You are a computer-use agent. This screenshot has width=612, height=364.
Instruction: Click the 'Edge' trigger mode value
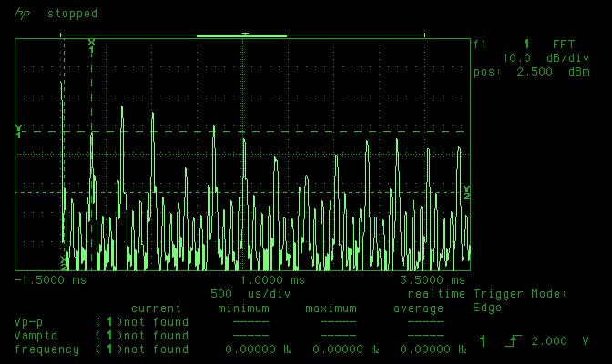[x=487, y=308]
